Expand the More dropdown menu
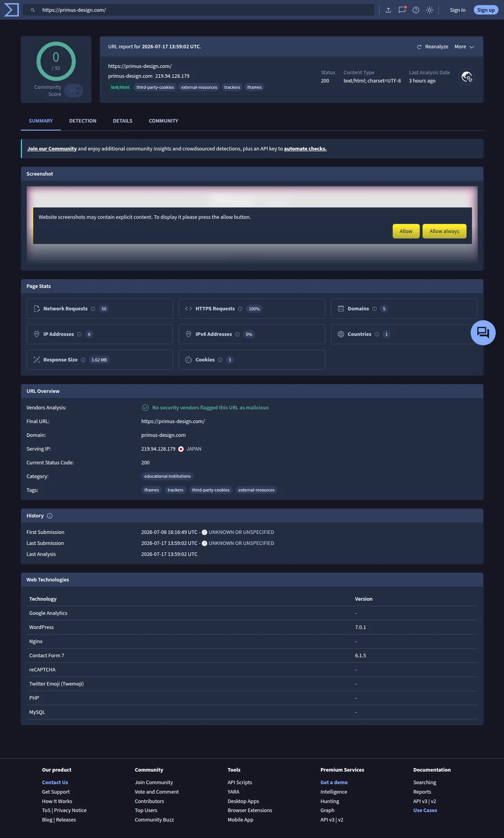The image size is (504, 838). 464,47
